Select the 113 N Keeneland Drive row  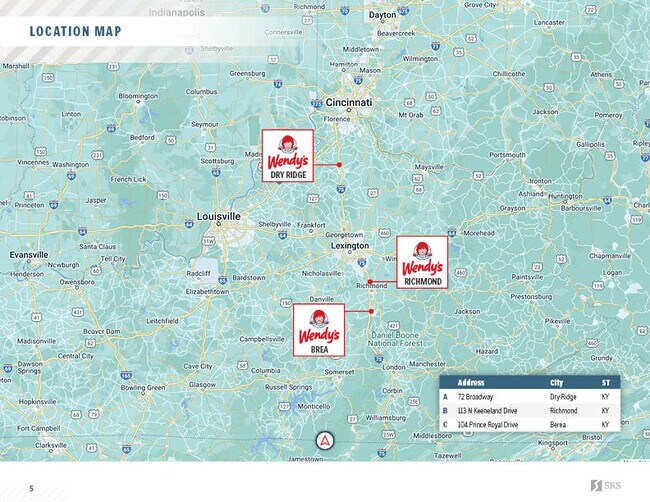pos(528,411)
